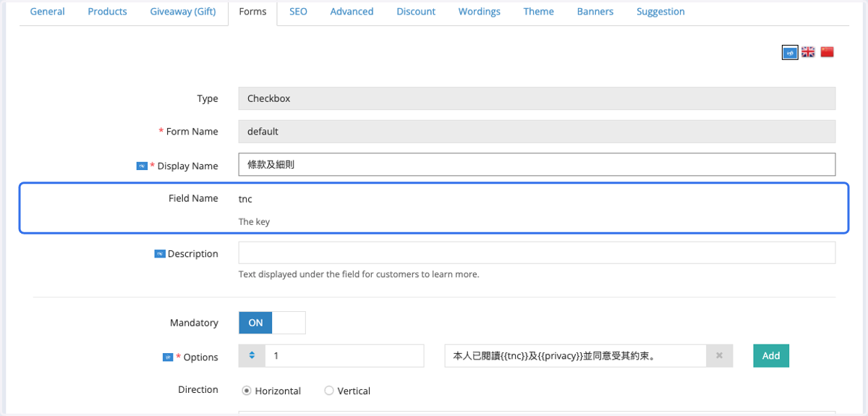Open the Suggestion tab
868x416 pixels.
tap(660, 12)
